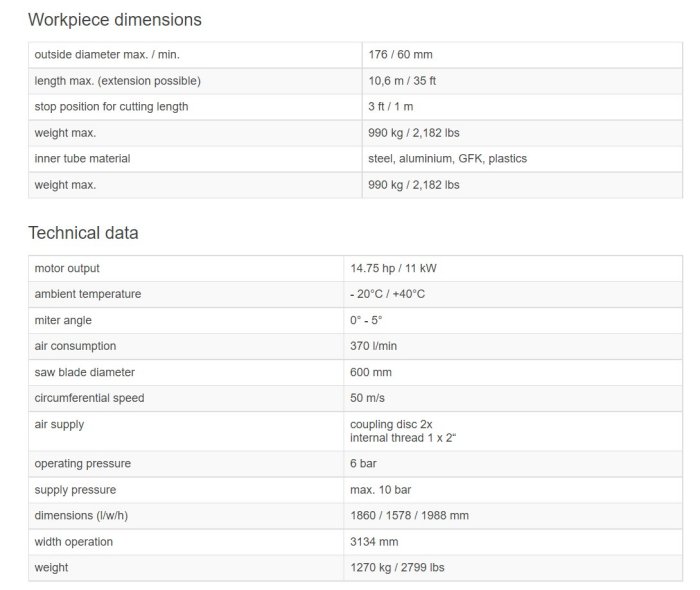Click the Technical data heading
The width and height of the screenshot is (700, 590).
pos(83,233)
